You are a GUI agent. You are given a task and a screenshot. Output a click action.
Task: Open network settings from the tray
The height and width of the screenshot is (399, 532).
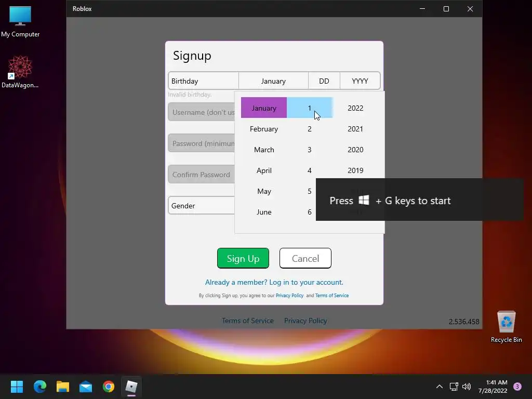click(x=454, y=387)
